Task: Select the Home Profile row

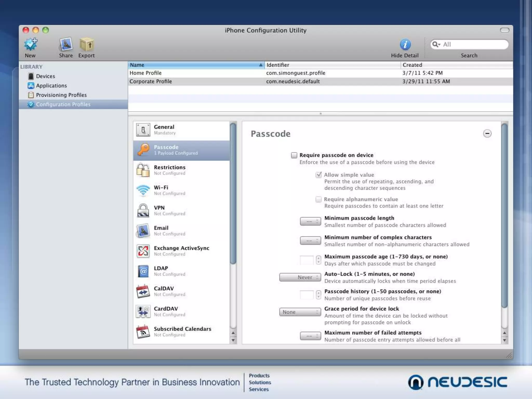Action: [145, 73]
